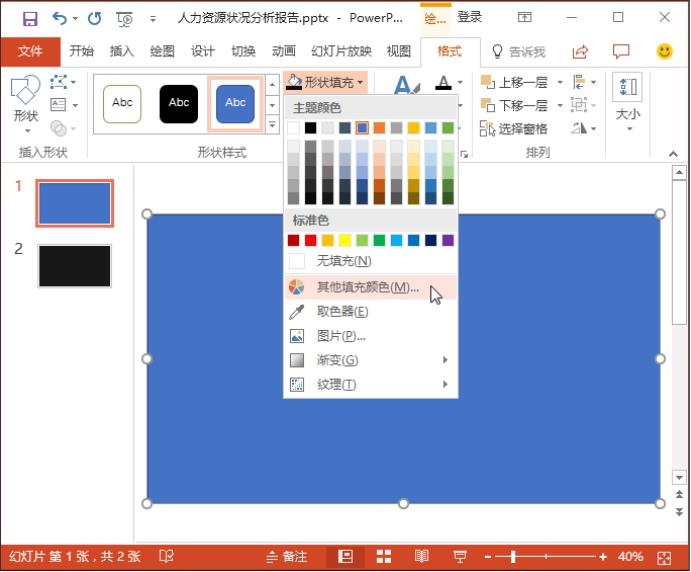Open the 形状填充 dropdown
Image resolution: width=691 pixels, height=572 pixels.
tap(326, 82)
